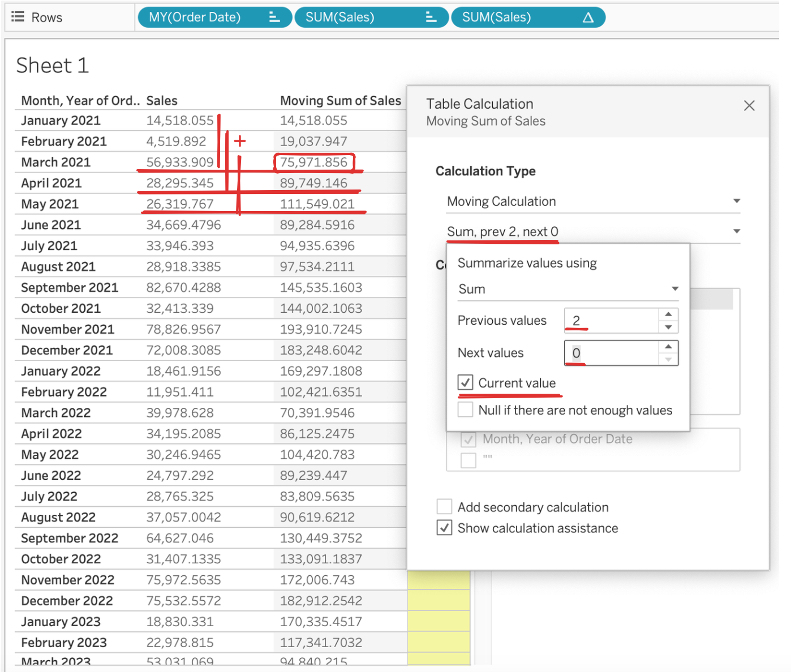This screenshot has width=791, height=672.
Task: Click the delta table calculation icon on SUM(Sales)
Action: [x=588, y=18]
